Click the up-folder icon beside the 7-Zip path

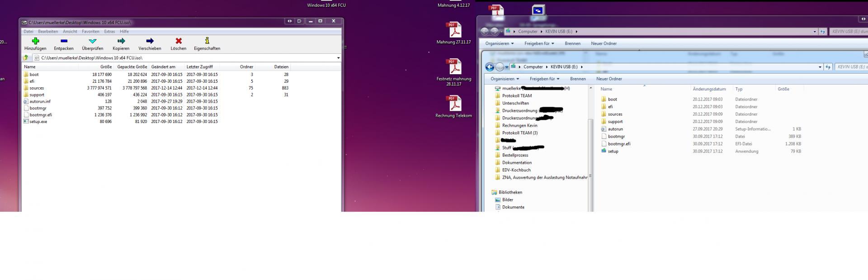(26, 57)
